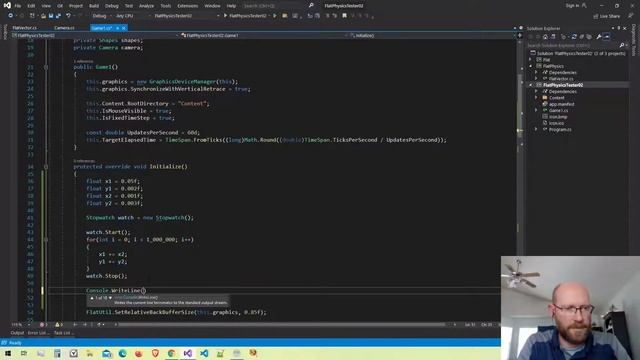This screenshot has width=640, height=360.
Task: Click the Solution Explorer Refresh icon
Action: tap(574, 37)
